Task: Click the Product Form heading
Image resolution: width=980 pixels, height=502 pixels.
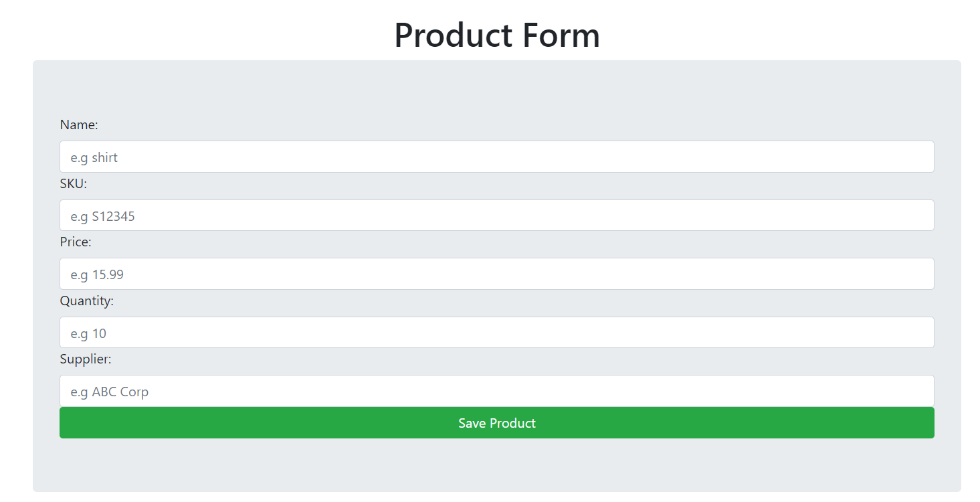Action: tap(496, 35)
